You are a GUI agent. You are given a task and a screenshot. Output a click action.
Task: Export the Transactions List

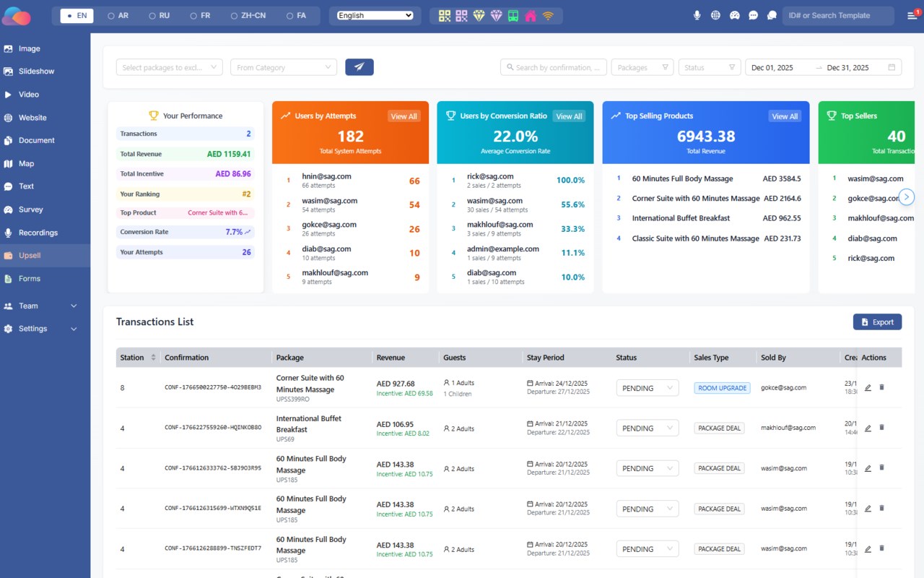[877, 322]
